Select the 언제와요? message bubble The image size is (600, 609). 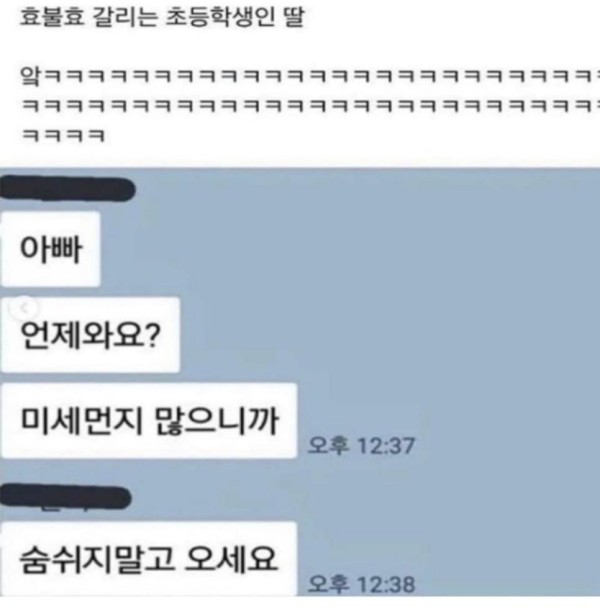pos(90,335)
